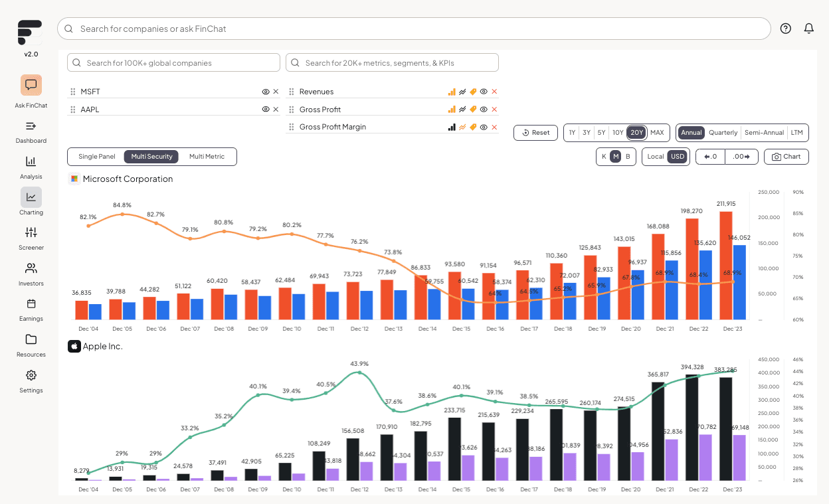The height and width of the screenshot is (504, 829).
Task: Choose LTM period
Action: [x=797, y=133]
